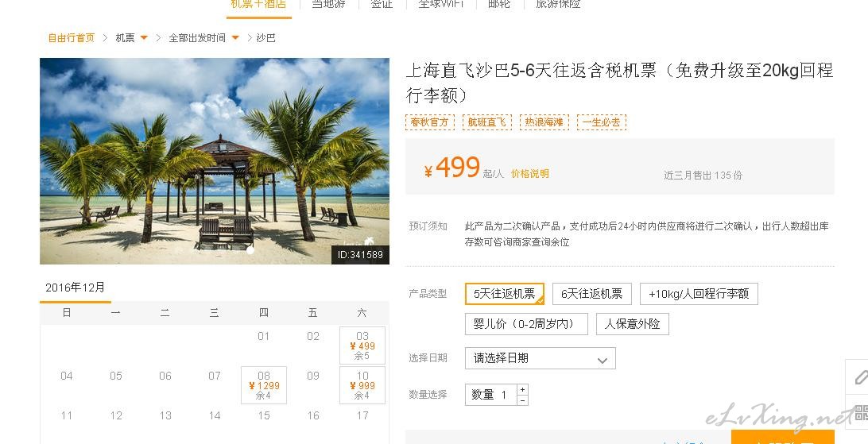This screenshot has height=444, width=868.
Task: Expand the 机票 breadcrumb dropdown arrow
Action: [x=144, y=38]
